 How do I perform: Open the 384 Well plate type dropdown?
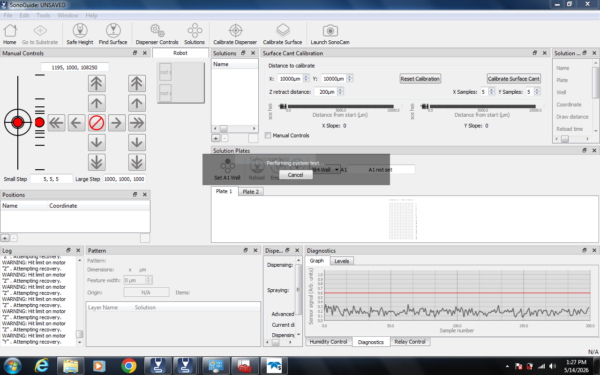click(x=326, y=170)
